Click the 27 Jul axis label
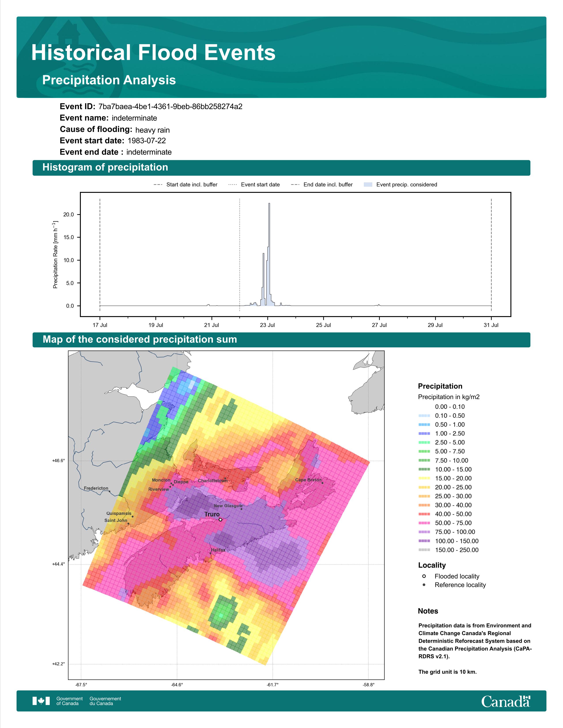Screen dimensions: 563x728 pos(379,325)
